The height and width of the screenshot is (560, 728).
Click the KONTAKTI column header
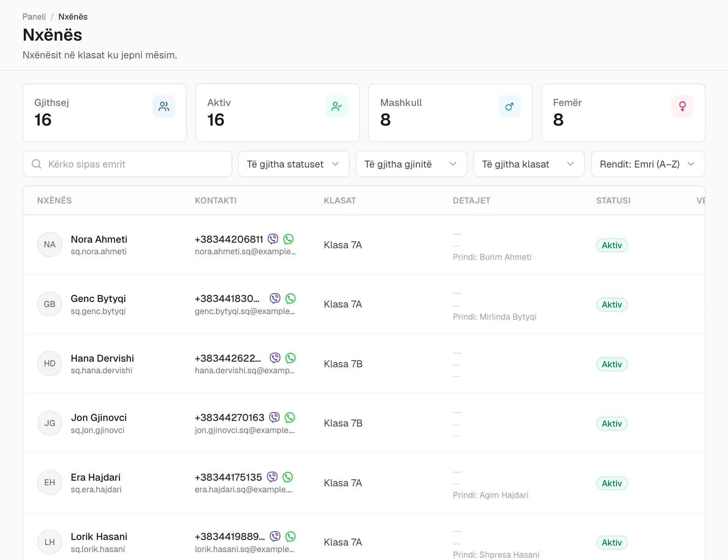(216, 201)
